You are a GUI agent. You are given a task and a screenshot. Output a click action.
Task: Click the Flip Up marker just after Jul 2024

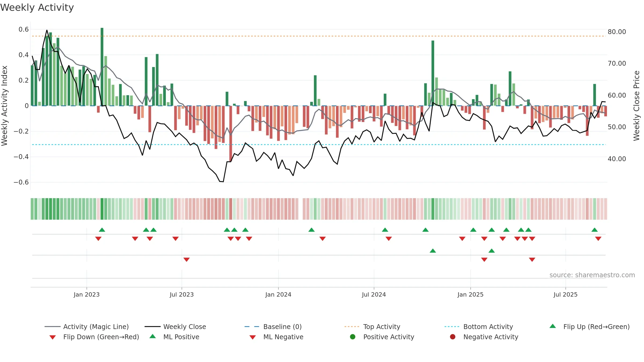[385, 230]
